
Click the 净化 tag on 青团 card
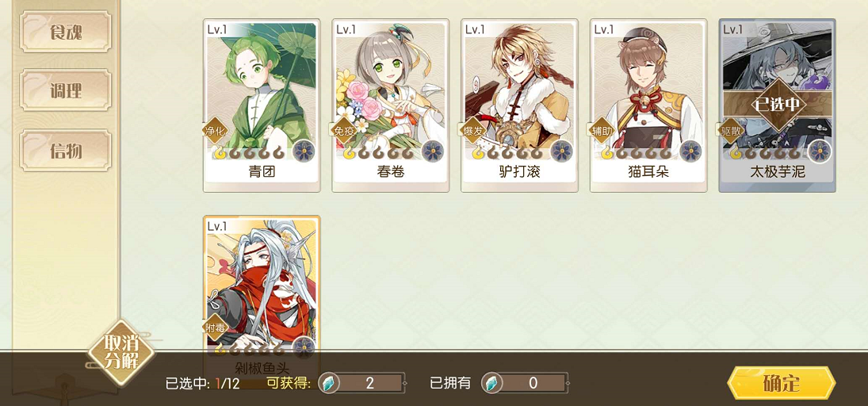tap(215, 132)
